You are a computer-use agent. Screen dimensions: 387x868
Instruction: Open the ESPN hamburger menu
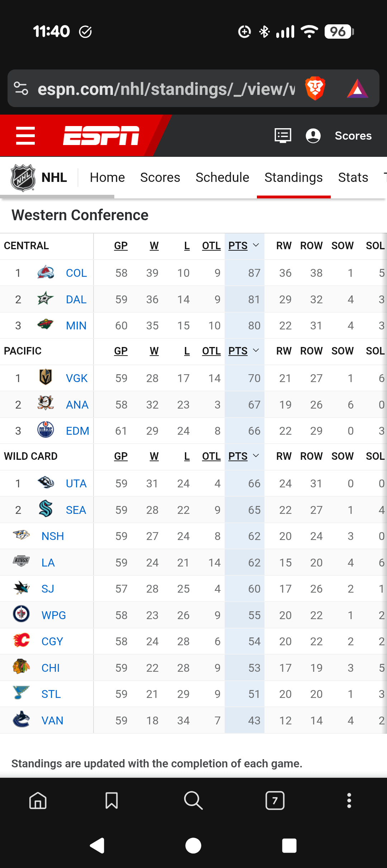tap(25, 136)
